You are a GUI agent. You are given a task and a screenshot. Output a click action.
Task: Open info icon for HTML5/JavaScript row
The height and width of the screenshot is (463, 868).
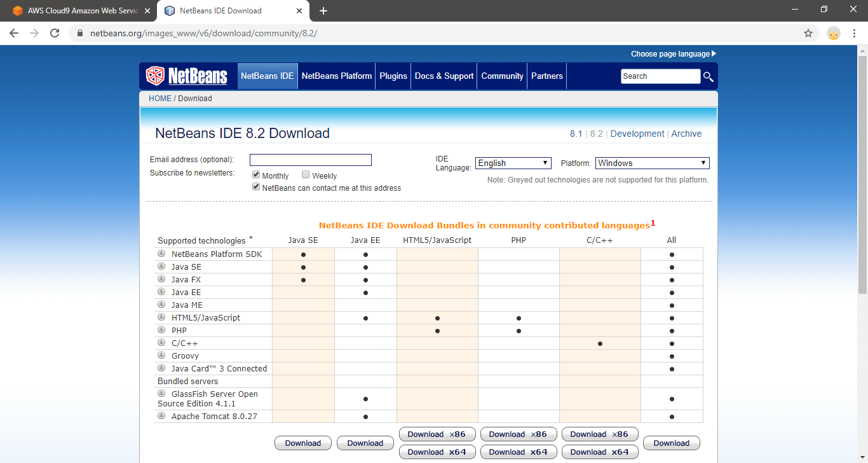(161, 317)
